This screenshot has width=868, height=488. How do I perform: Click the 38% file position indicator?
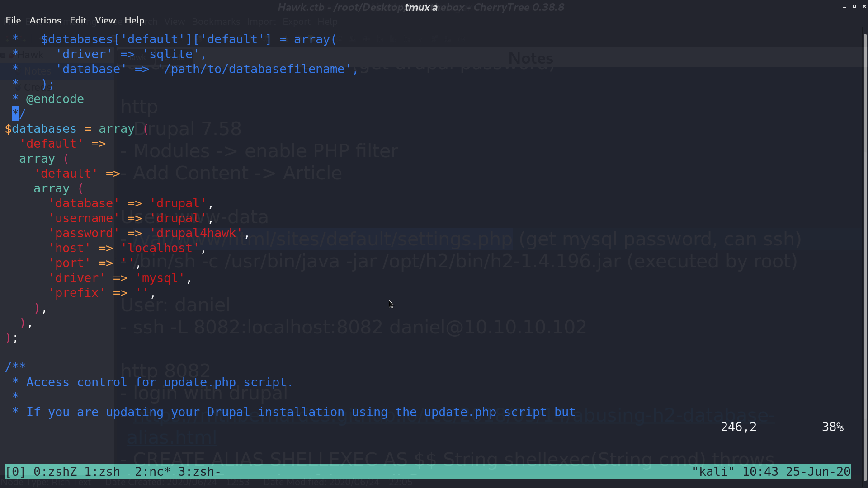point(833,427)
